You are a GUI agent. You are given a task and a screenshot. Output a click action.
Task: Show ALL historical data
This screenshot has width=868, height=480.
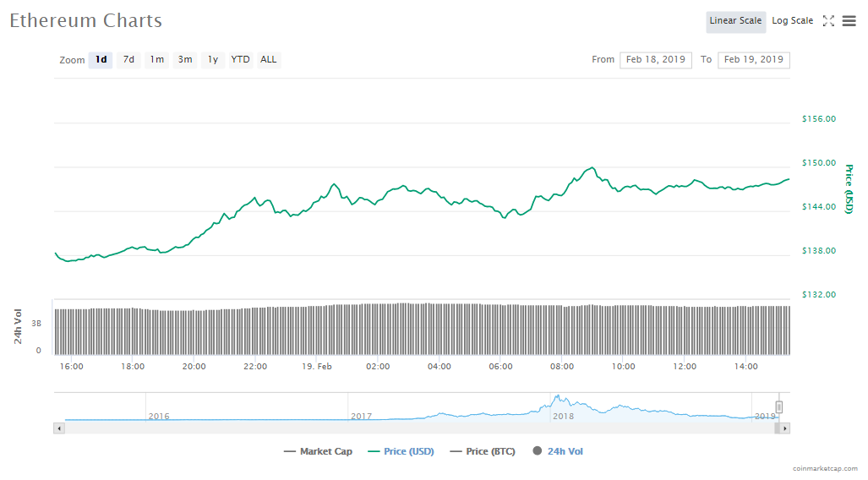[268, 60]
